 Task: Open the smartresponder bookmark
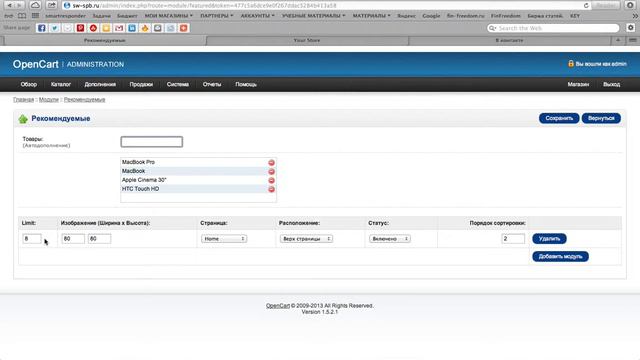coord(65,16)
